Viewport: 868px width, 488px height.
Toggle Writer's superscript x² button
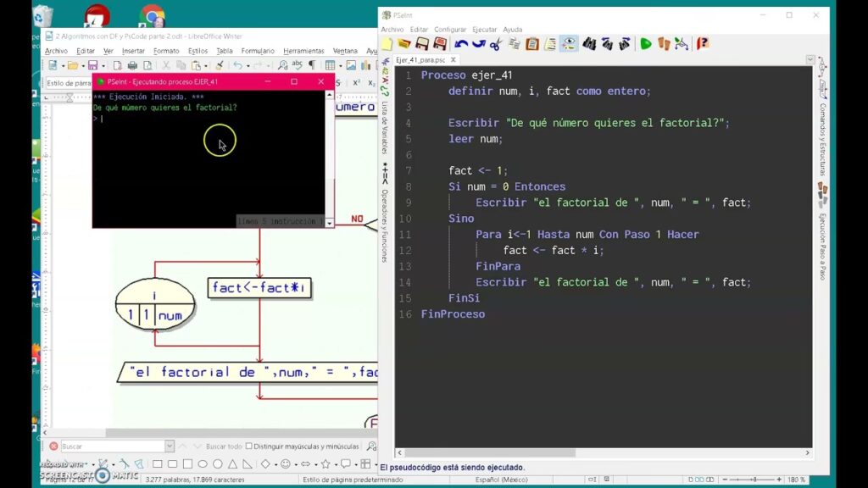point(356,83)
